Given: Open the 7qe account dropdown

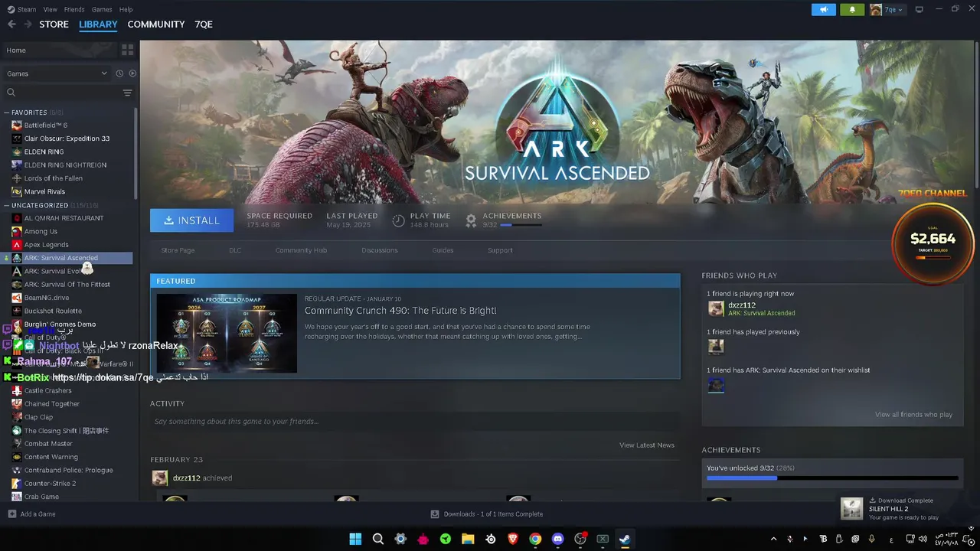Looking at the screenshot, I should (887, 9).
